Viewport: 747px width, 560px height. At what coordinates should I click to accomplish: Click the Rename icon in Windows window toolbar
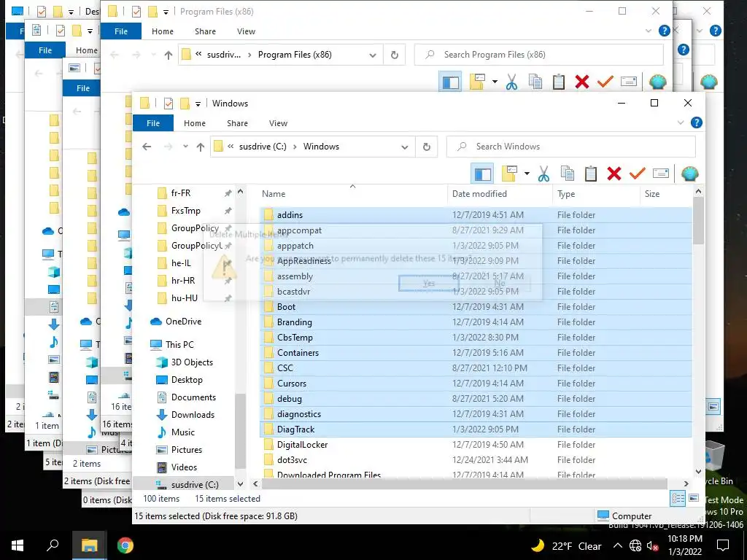click(x=661, y=174)
